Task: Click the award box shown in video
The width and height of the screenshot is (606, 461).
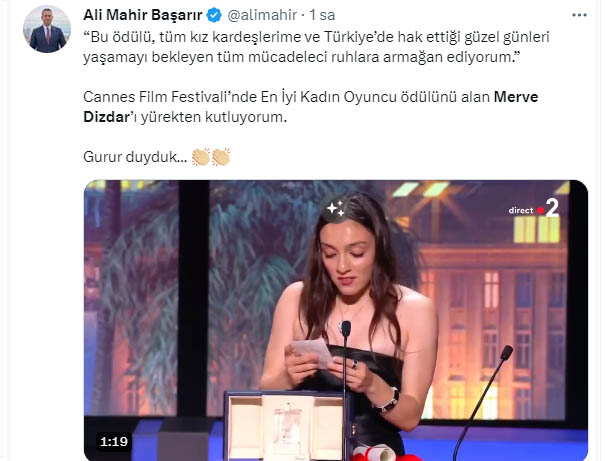Action: point(287,425)
